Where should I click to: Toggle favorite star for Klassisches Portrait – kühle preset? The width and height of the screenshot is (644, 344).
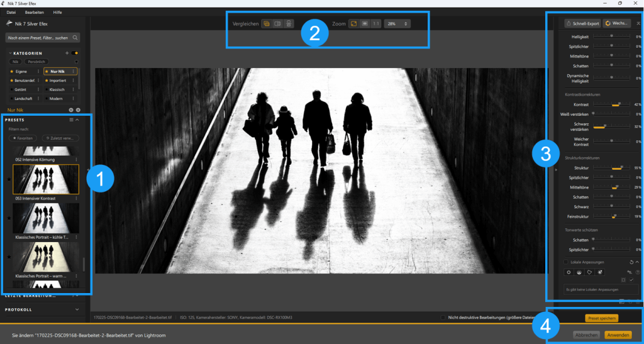click(x=9, y=218)
